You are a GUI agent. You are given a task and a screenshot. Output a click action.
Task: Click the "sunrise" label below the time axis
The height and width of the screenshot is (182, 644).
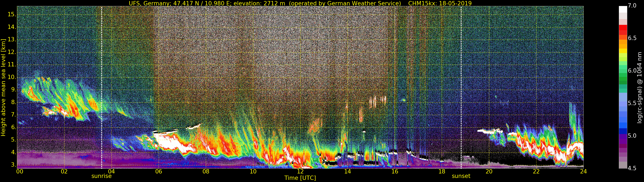102,176
